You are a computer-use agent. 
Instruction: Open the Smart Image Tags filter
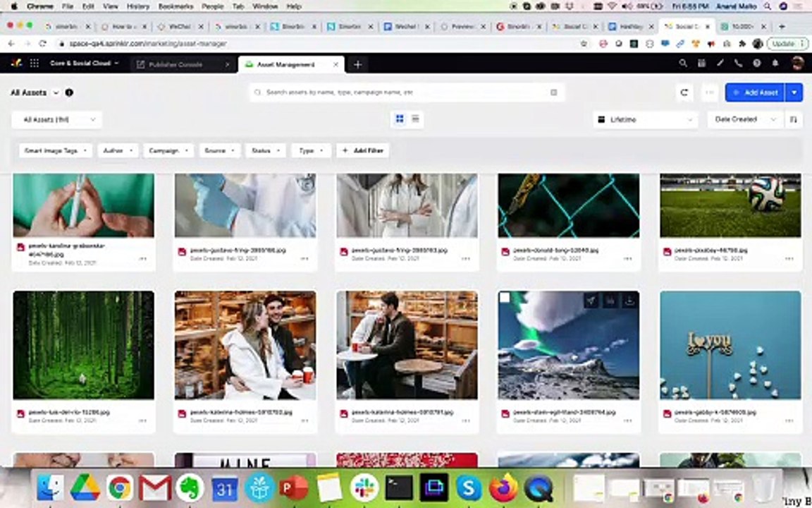click(56, 151)
